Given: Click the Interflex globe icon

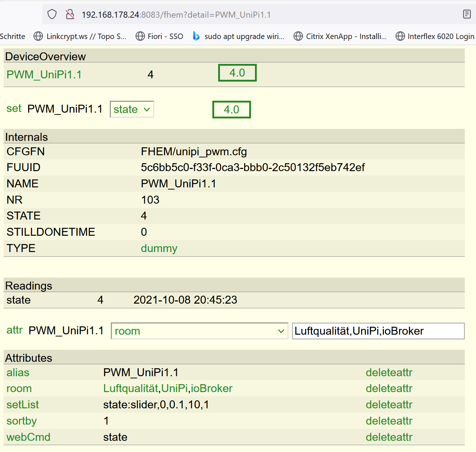Looking at the screenshot, I should [x=400, y=36].
